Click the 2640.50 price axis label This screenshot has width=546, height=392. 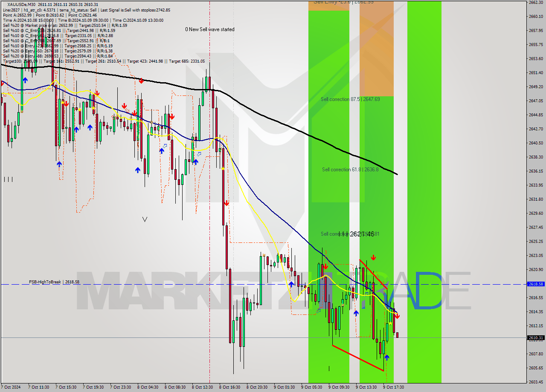[536, 143]
